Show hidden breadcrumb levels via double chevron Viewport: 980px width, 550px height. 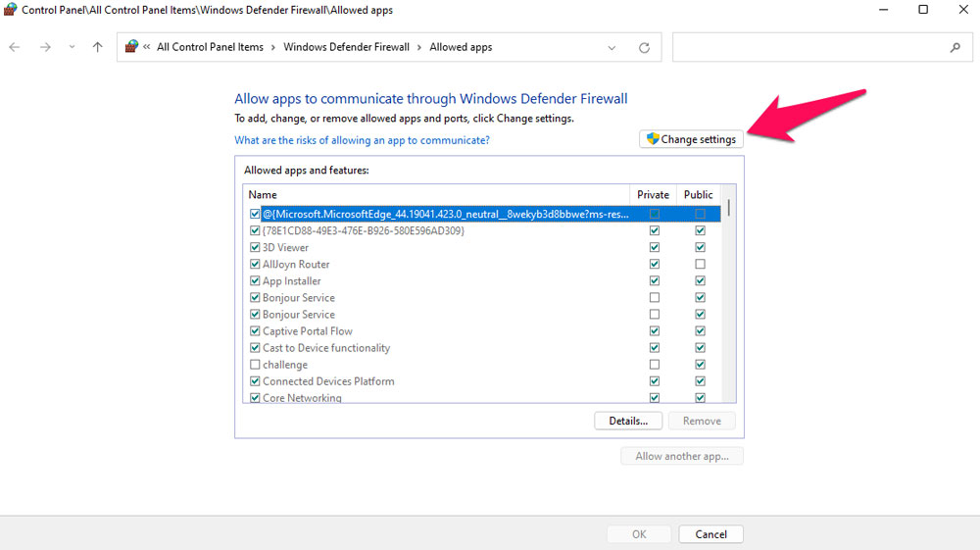coord(147,47)
